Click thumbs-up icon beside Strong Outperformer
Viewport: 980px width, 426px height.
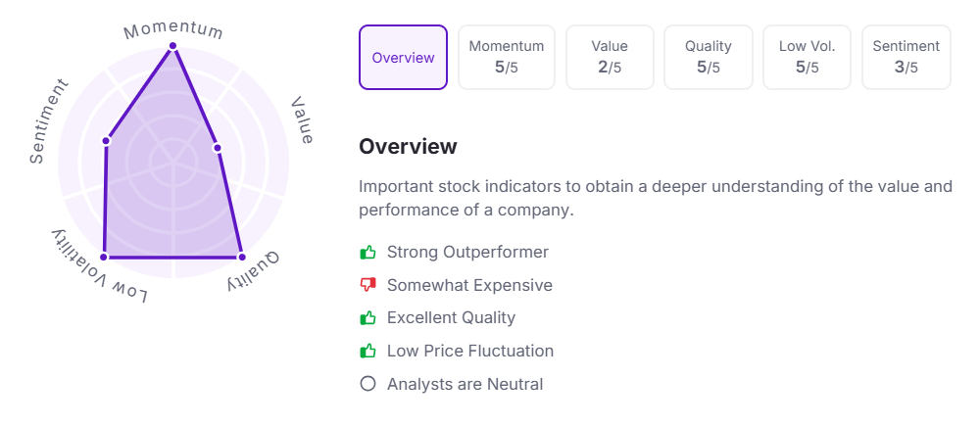tap(368, 253)
